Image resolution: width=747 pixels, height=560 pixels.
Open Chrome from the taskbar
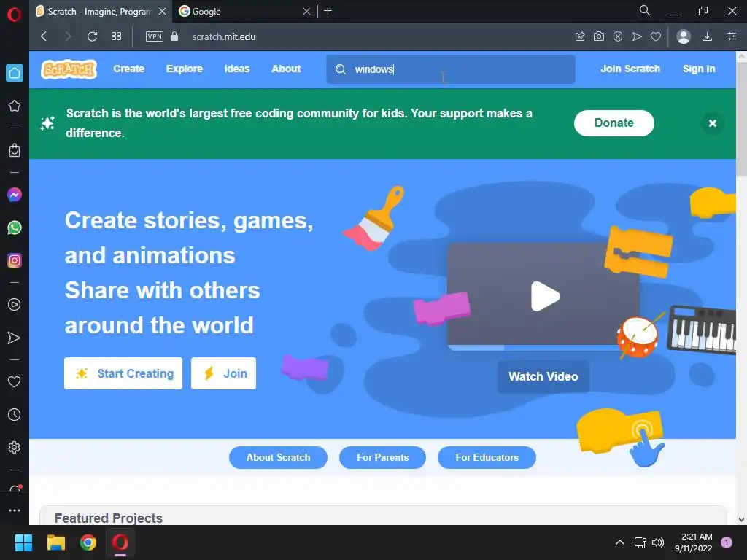click(x=88, y=542)
